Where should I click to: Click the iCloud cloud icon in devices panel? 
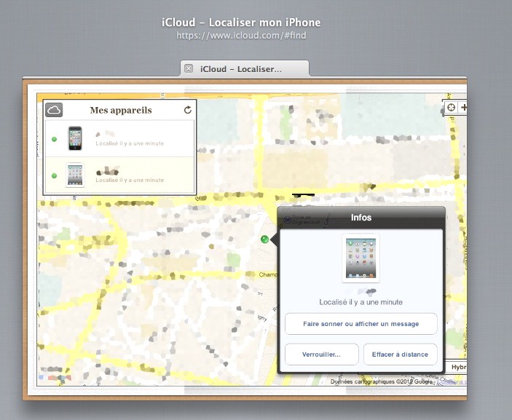tap(54, 110)
